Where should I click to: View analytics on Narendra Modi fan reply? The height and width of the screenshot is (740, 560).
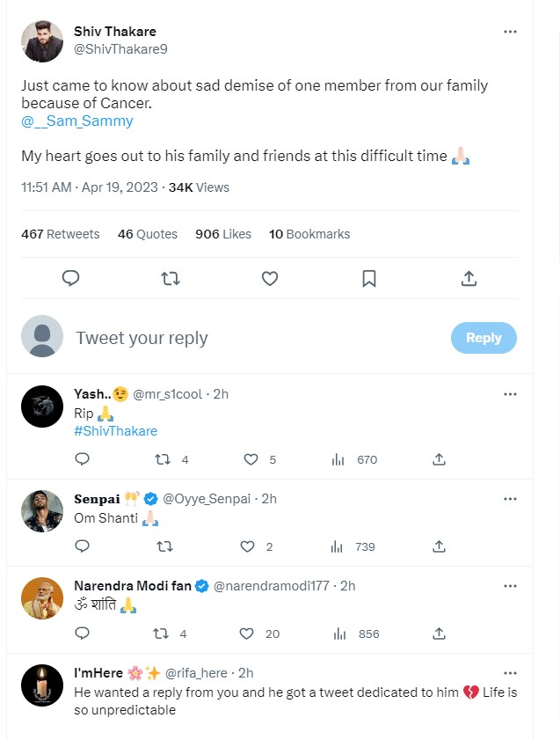point(337,634)
